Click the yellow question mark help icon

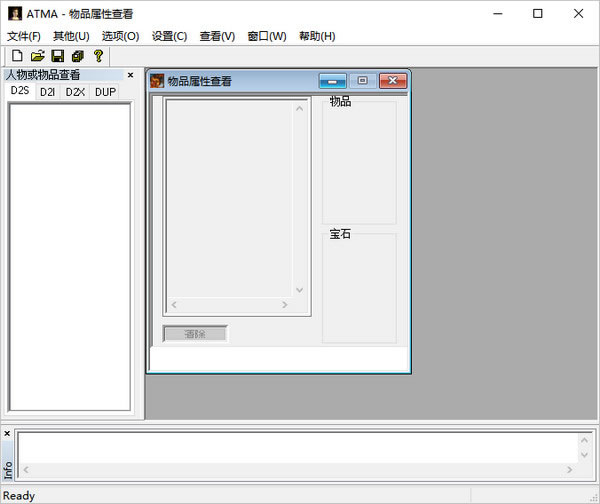click(x=98, y=56)
